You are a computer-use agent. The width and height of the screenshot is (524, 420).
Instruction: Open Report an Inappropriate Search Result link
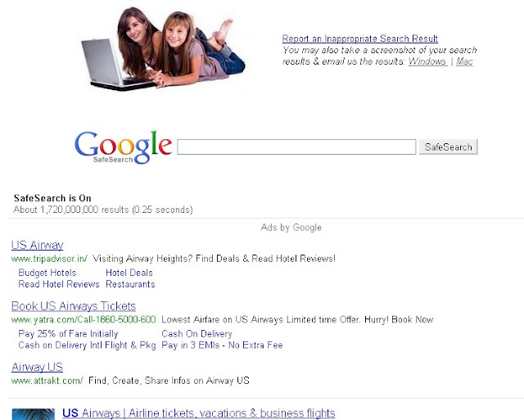(360, 38)
